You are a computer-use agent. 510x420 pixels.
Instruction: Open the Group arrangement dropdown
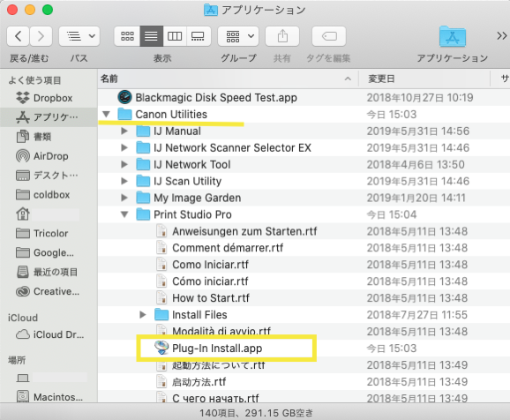(238, 36)
